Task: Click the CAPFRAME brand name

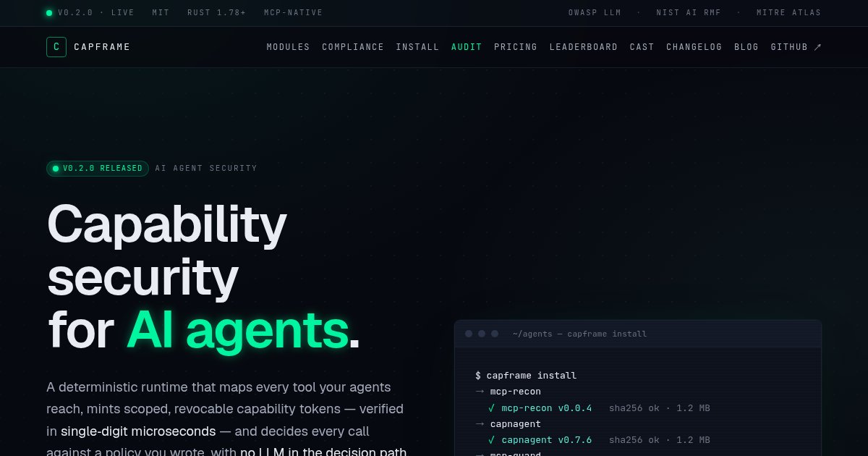Action: 102,47
